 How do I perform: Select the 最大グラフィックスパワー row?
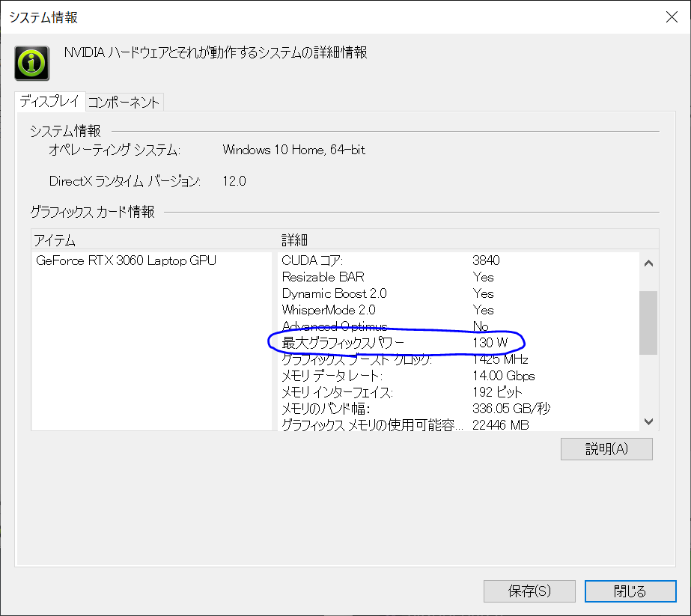(x=458, y=343)
